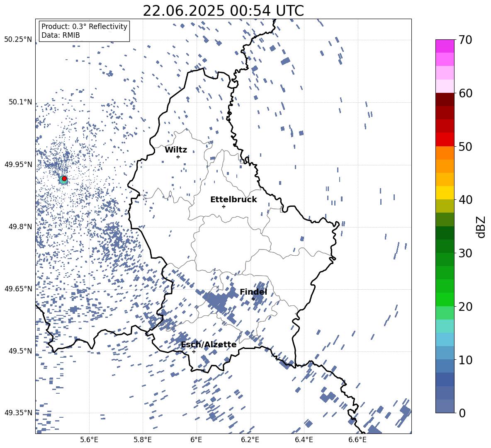Viewport: 491px width, 448px height.
Task: Click the 6.6°E longitude tick label
Action: [x=357, y=440]
